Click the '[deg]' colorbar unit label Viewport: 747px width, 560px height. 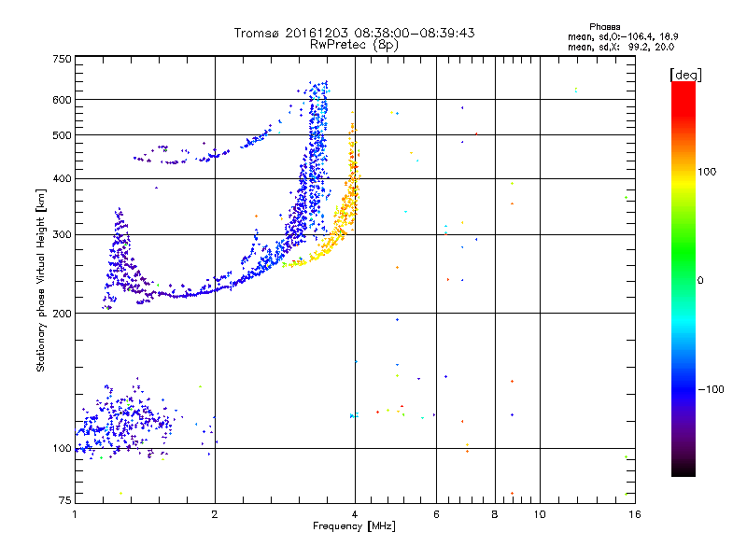[685, 75]
